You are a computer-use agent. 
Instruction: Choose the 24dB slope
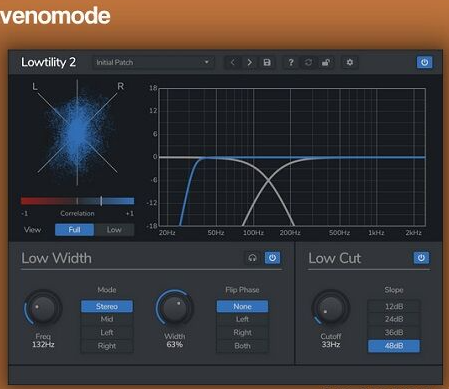[x=394, y=319]
